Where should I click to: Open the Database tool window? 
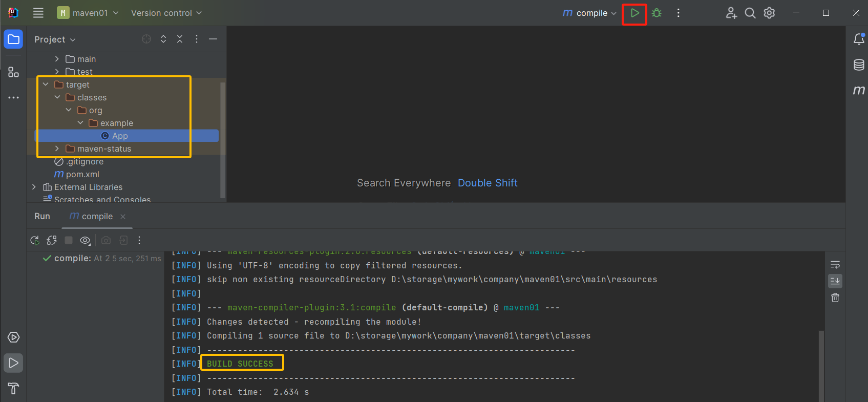coord(859,65)
